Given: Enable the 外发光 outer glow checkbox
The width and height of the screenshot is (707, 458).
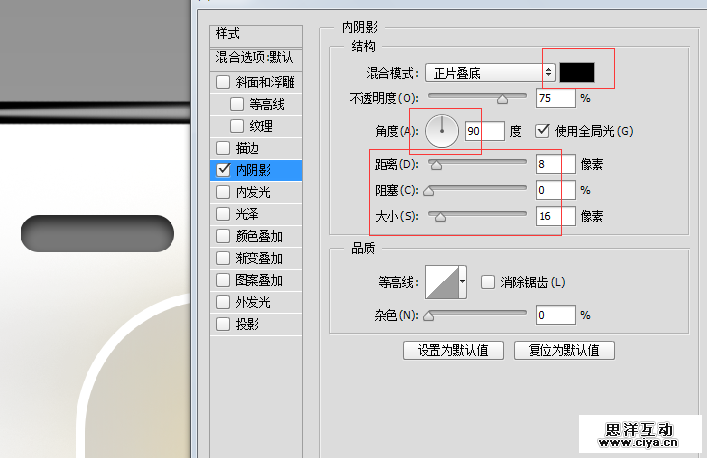Looking at the screenshot, I should tap(223, 302).
